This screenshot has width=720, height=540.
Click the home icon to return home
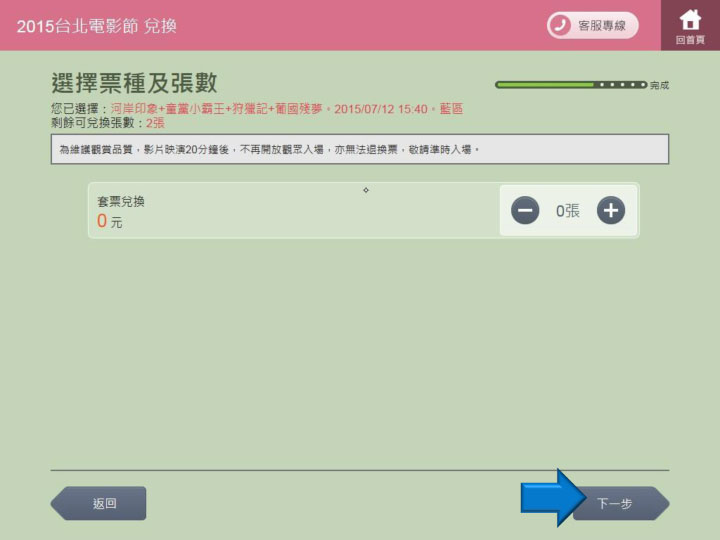690,19
